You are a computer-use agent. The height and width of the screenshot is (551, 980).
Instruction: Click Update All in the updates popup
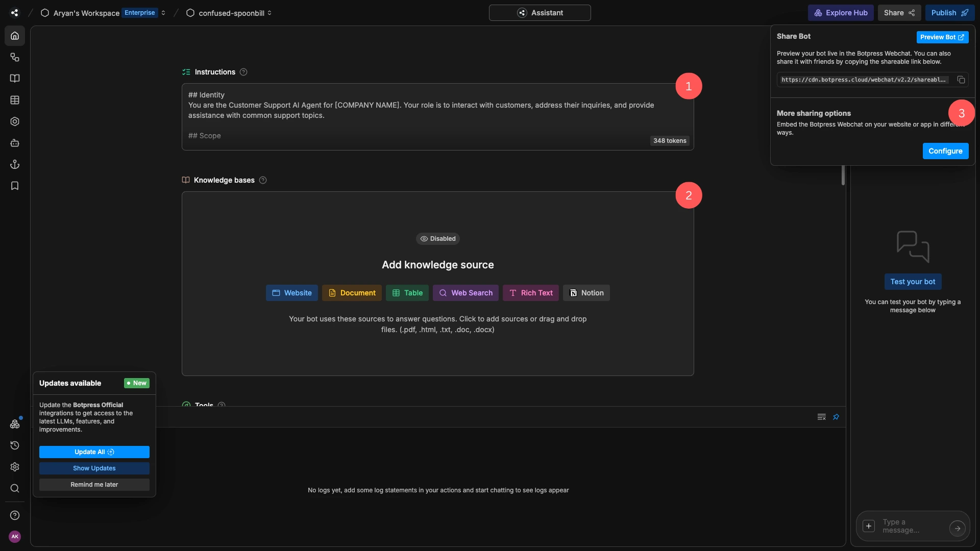pyautogui.click(x=94, y=452)
